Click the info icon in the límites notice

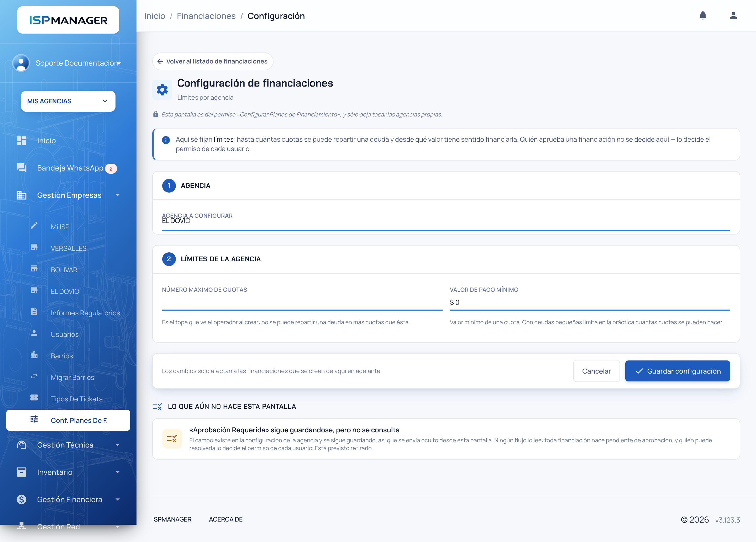tap(166, 140)
